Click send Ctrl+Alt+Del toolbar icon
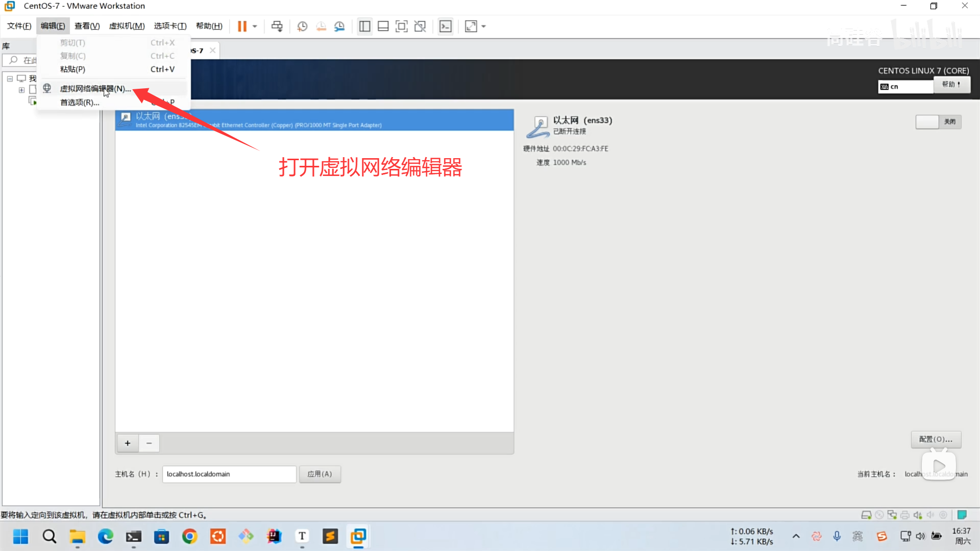Screen dimensions: 980x551 click(x=277, y=26)
